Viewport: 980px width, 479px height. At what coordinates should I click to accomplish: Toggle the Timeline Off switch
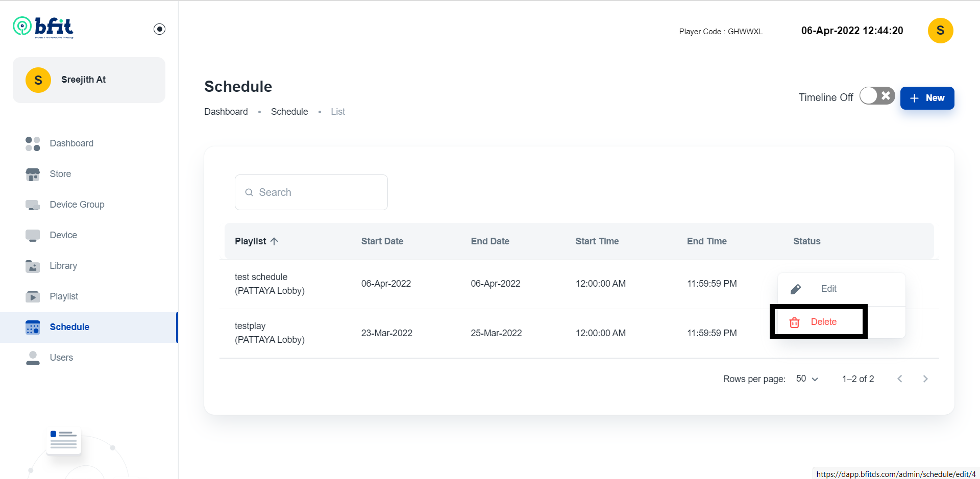click(x=877, y=96)
